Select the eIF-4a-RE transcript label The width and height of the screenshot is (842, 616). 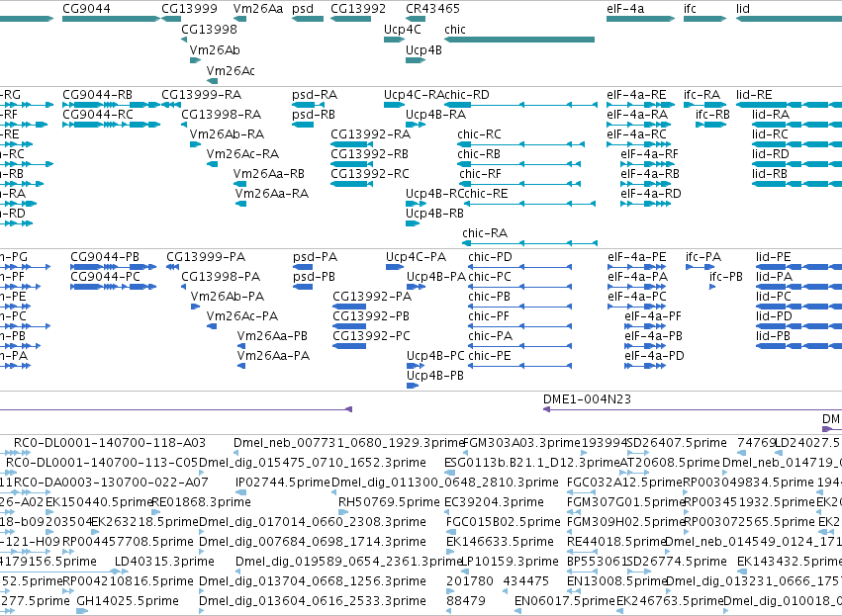[x=636, y=95]
